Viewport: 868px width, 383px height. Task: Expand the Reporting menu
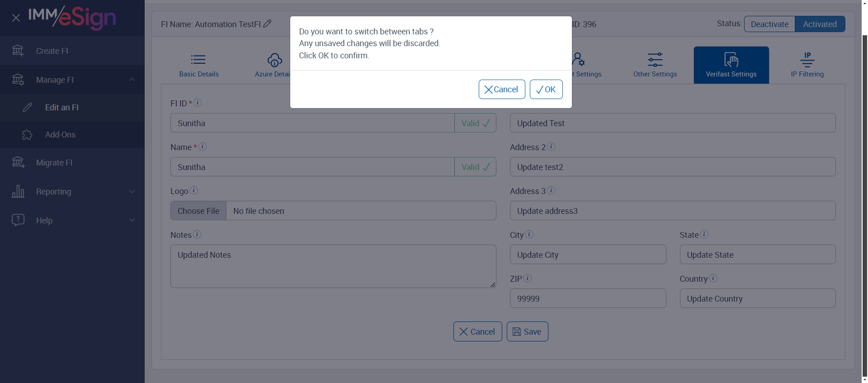(132, 191)
